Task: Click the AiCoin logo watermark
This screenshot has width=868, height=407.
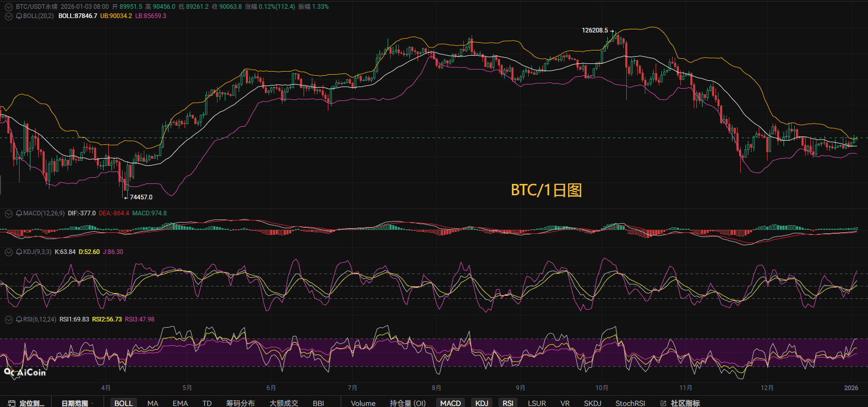Action: 25,372
